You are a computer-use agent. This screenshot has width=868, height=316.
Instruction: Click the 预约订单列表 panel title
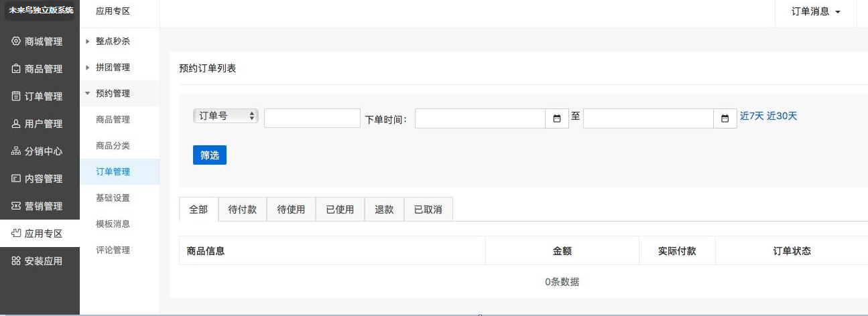tap(207, 68)
